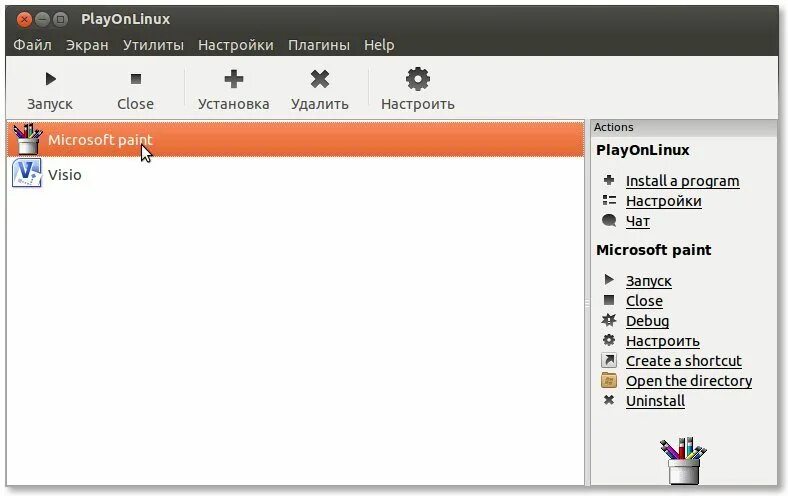Click the Удалить cross icon in toolbar
Image resolution: width=788 pixels, height=496 pixels.
[x=320, y=79]
